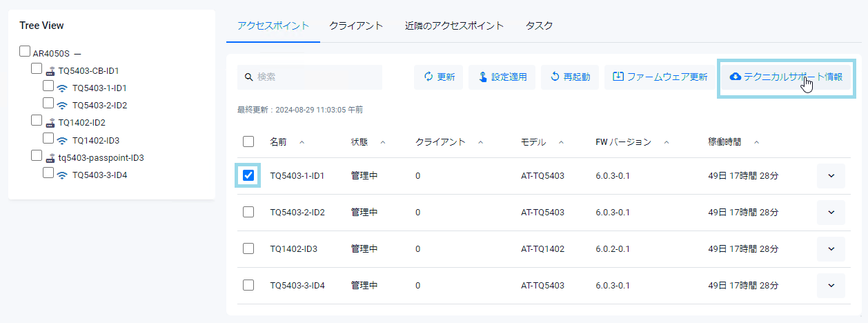The width and height of the screenshot is (868, 323).
Task: Switch to the クライアント tab
Action: (355, 26)
